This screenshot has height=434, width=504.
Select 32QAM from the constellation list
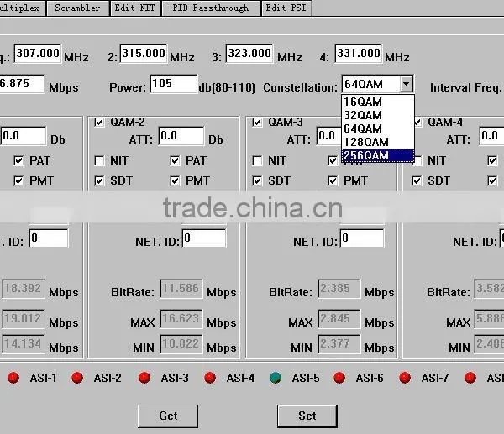pyautogui.click(x=378, y=115)
